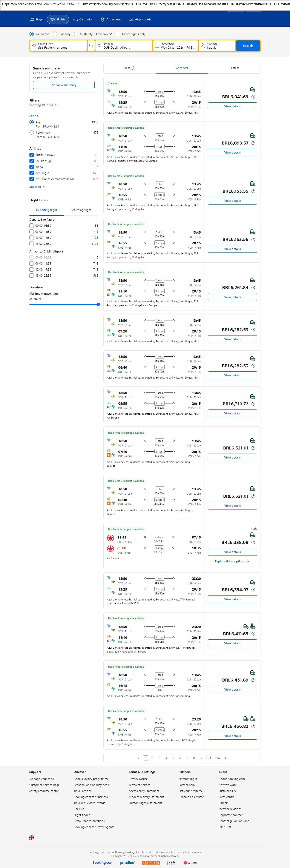Image resolution: width=290 pixels, height=868 pixels.
Task: Click the maximum travel time slider handle
Action: (x=98, y=305)
